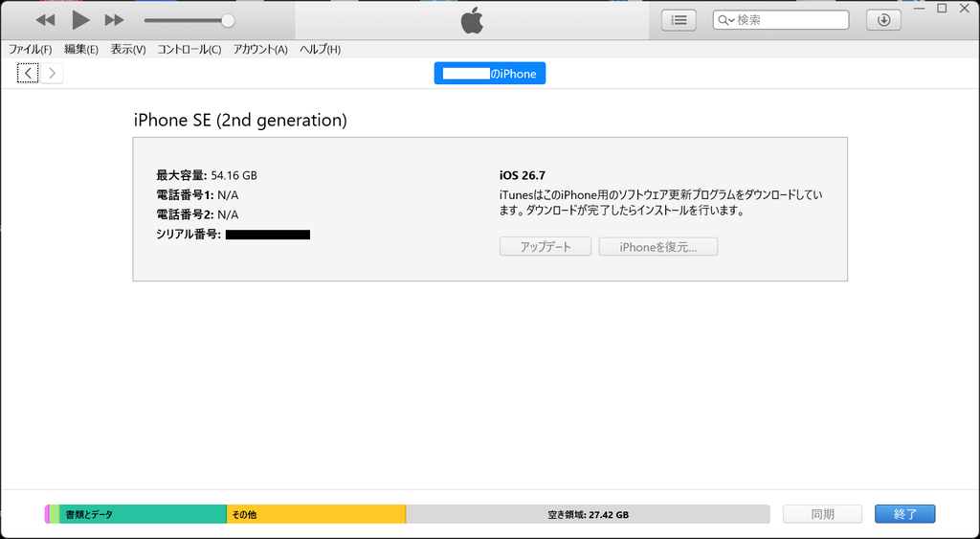Click the pink storage segment
Screen dimensions: 980x539
coord(47,514)
